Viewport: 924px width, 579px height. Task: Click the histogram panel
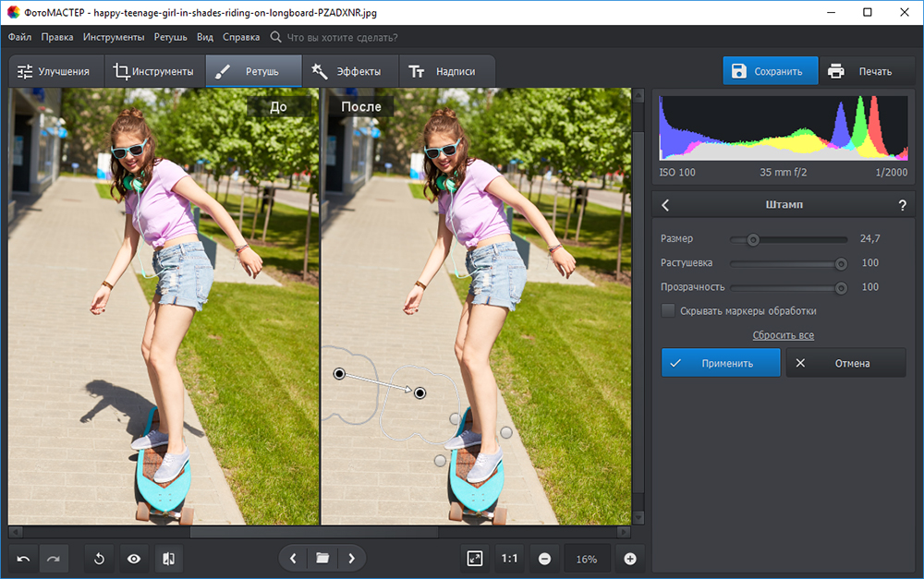tap(784, 127)
